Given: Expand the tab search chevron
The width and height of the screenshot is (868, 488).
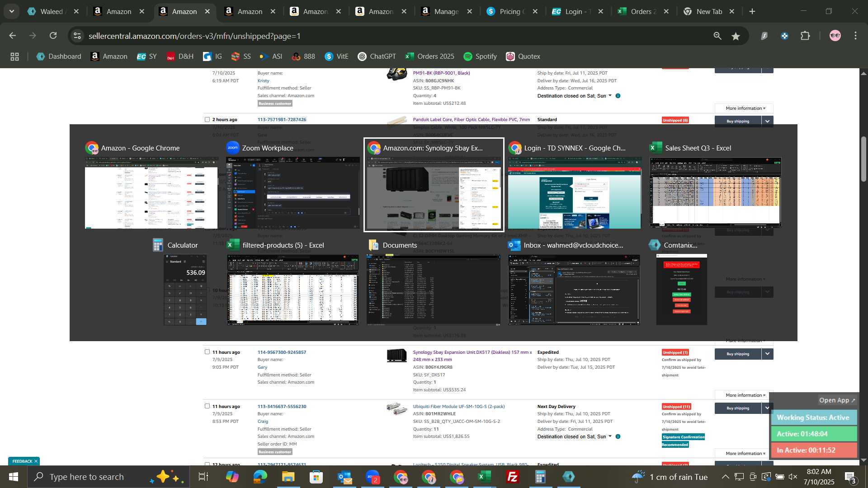Looking at the screenshot, I should pos(11,11).
